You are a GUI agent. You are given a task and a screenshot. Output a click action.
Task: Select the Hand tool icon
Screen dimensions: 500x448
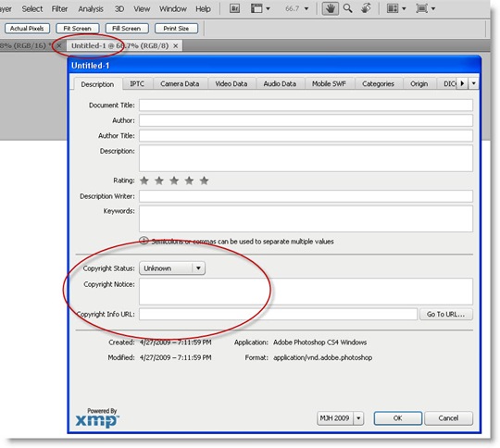pyautogui.click(x=330, y=8)
